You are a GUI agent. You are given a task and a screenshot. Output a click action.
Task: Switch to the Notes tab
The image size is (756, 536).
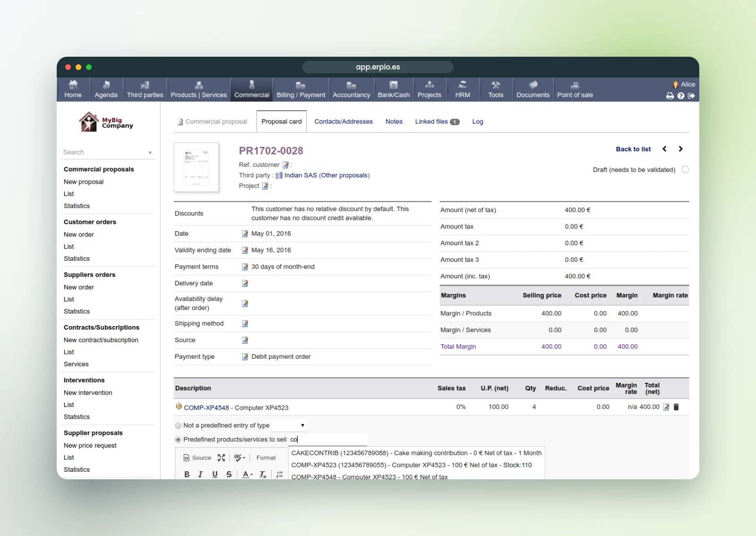coord(394,121)
